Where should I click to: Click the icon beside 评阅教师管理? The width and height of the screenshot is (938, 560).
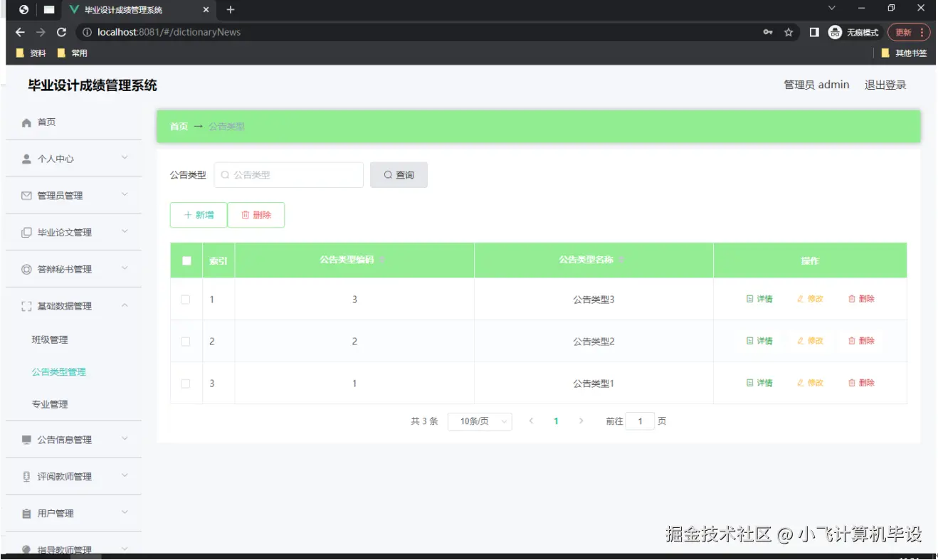pos(26,477)
